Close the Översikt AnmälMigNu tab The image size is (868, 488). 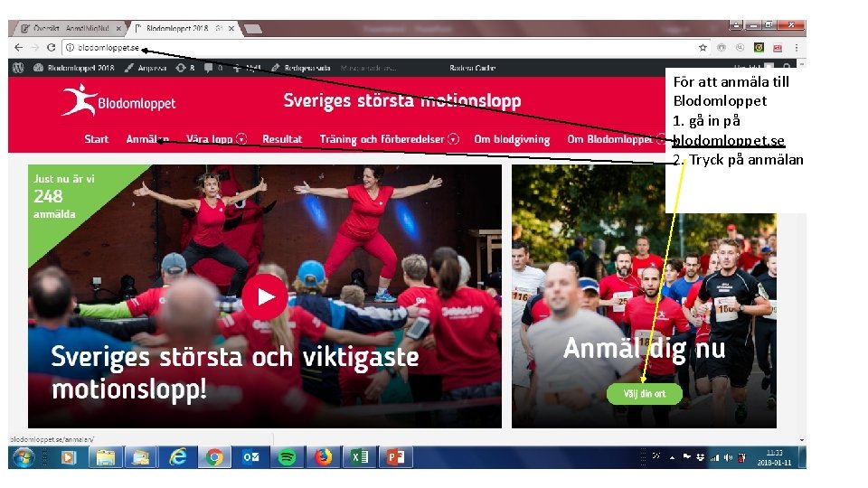[118, 28]
